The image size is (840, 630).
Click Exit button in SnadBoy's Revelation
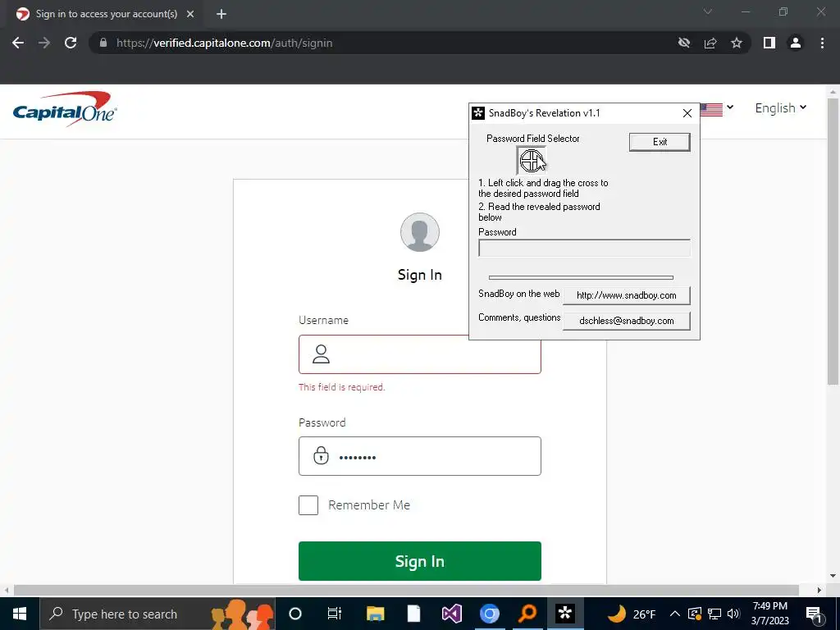(660, 142)
